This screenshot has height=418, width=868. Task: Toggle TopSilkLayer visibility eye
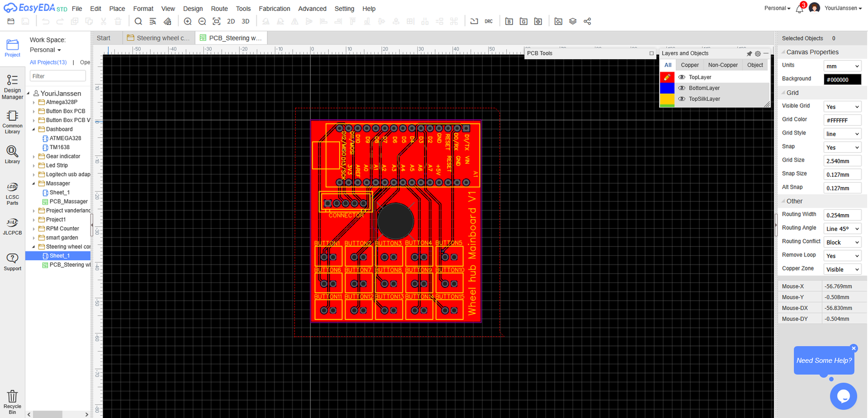point(682,99)
